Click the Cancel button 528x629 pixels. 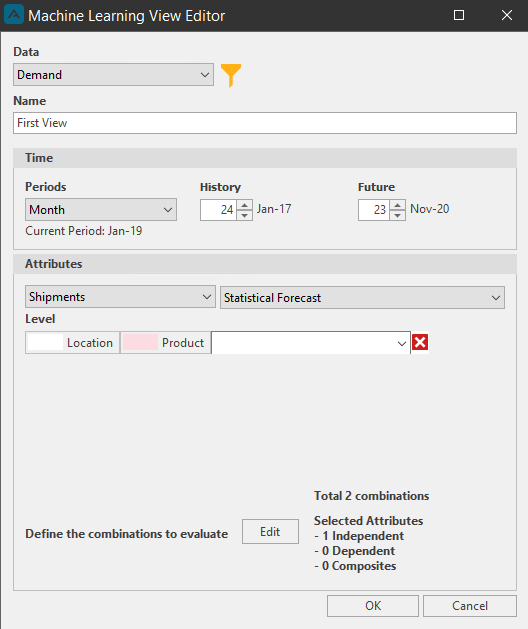coord(470,606)
